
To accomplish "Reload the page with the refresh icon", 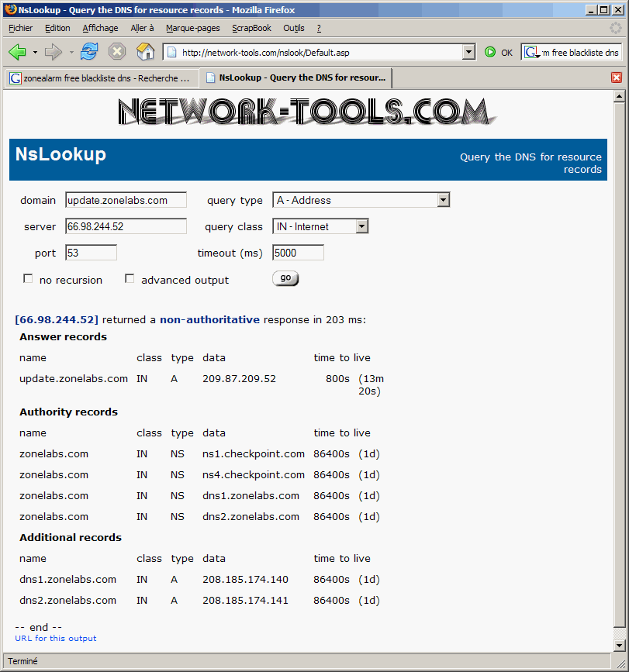I will coord(89,52).
